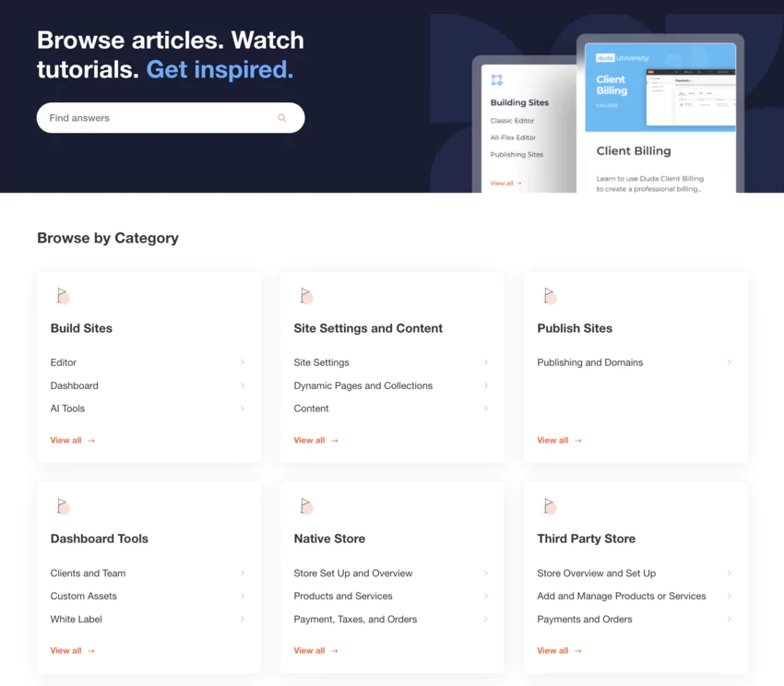Expand the Products and Services chevron
Image resolution: width=784 pixels, height=686 pixels.
pyautogui.click(x=486, y=596)
